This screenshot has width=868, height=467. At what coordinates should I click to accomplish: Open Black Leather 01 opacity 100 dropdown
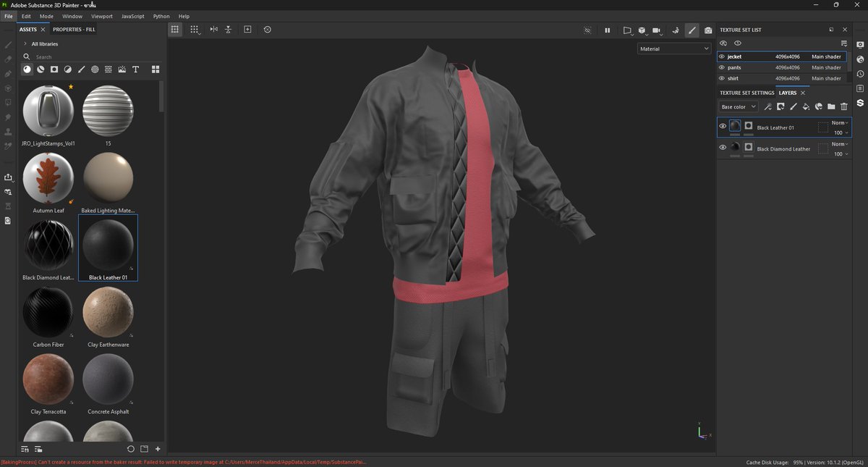[x=841, y=132]
